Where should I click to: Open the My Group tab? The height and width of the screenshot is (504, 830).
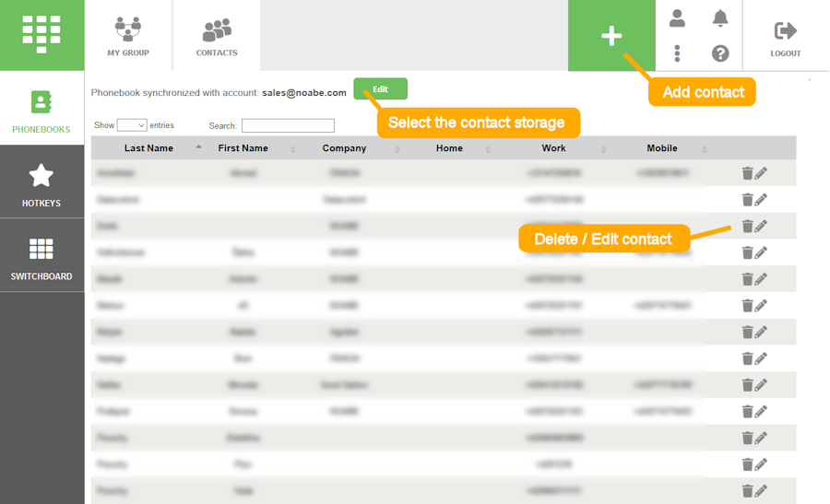pyautogui.click(x=128, y=36)
